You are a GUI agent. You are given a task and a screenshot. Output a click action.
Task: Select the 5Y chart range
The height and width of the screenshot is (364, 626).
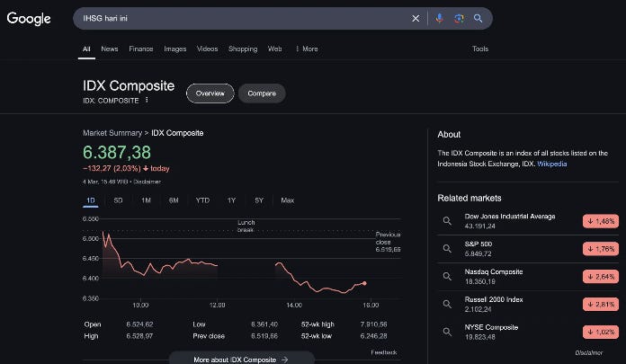(259, 200)
